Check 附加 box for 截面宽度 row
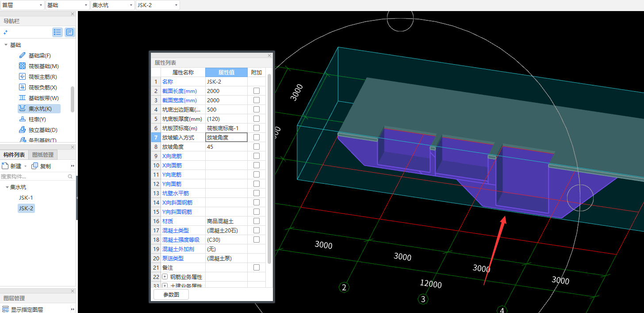The width and height of the screenshot is (644, 313). 257,100
